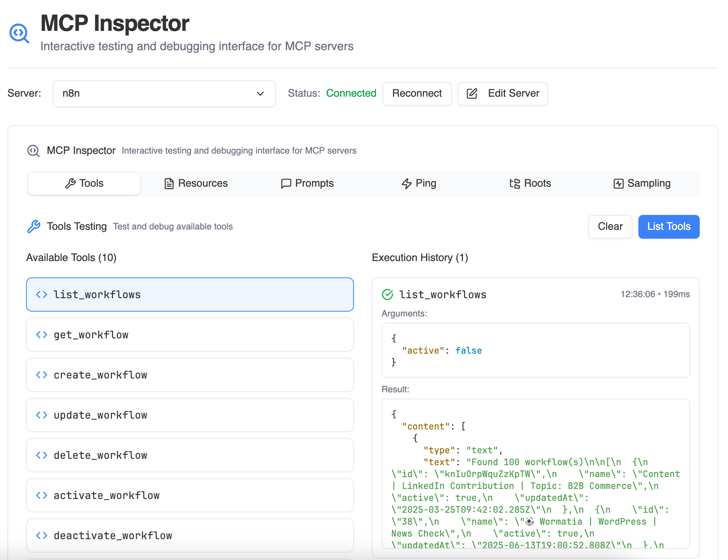The image size is (728, 560).
Task: Click the Result JSON output box
Action: point(536,474)
